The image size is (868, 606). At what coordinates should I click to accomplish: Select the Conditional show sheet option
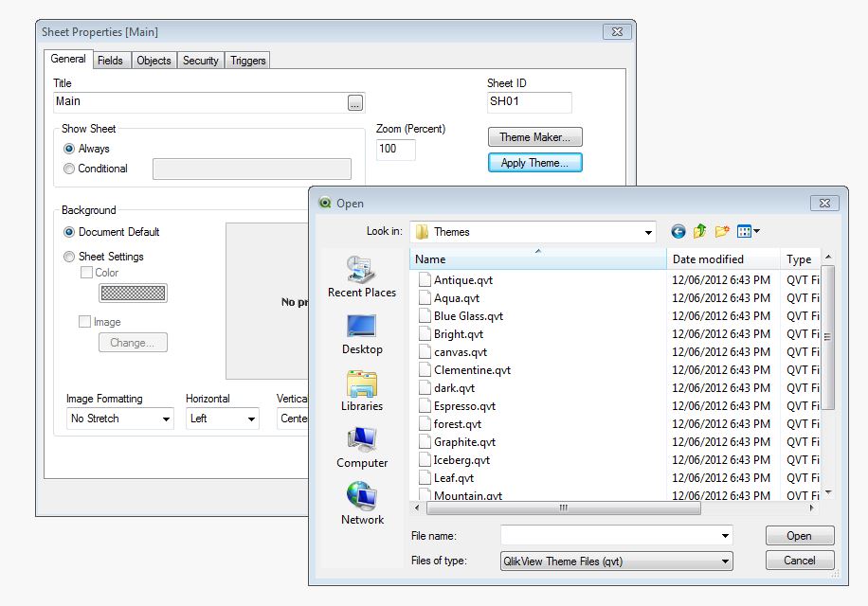pyautogui.click(x=69, y=169)
